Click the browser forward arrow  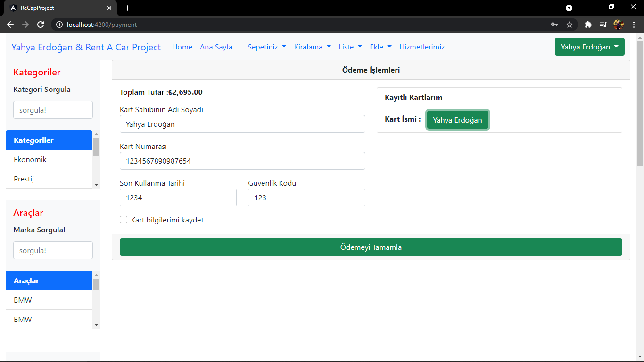[x=25, y=25]
